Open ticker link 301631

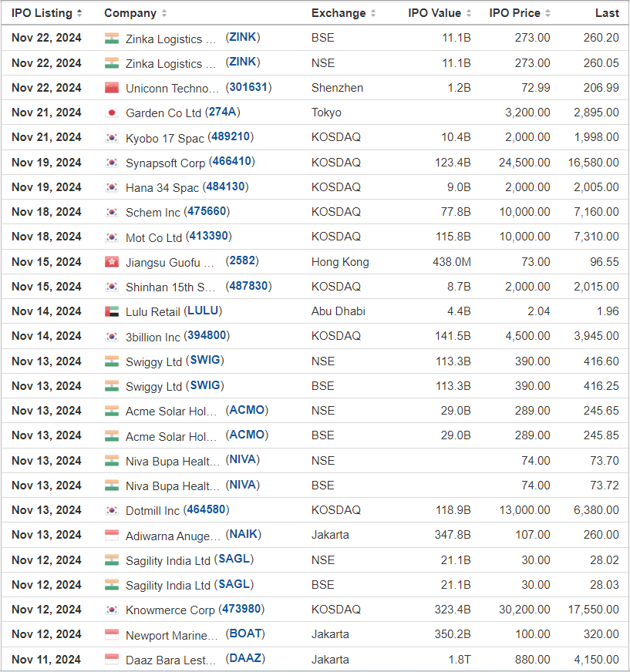tap(249, 87)
